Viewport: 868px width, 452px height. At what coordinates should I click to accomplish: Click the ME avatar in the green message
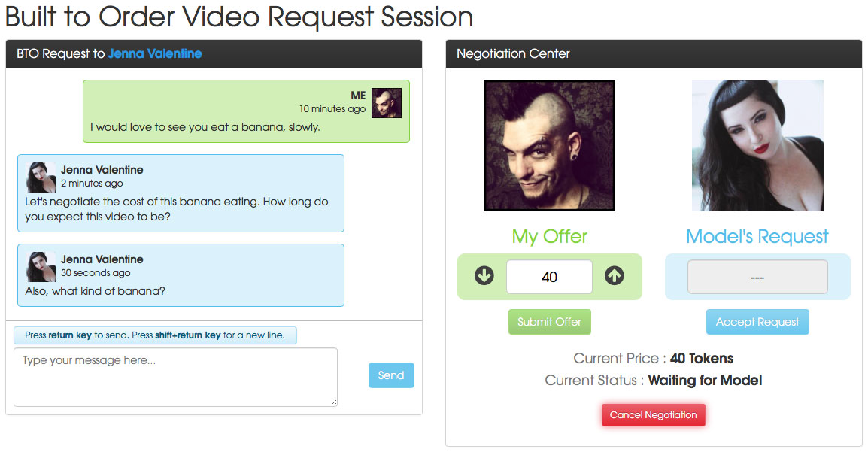tap(387, 103)
